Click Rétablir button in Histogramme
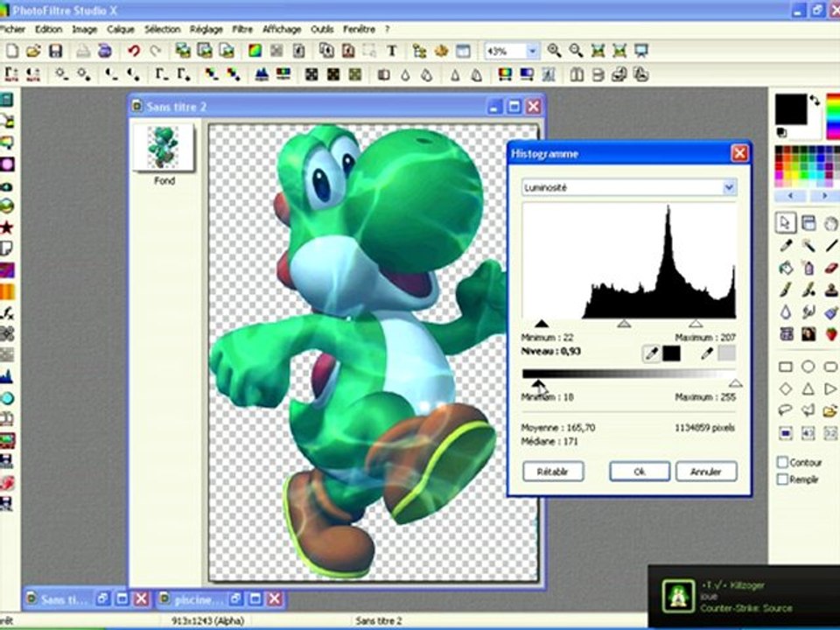Image resolution: width=840 pixels, height=630 pixels. [553, 472]
